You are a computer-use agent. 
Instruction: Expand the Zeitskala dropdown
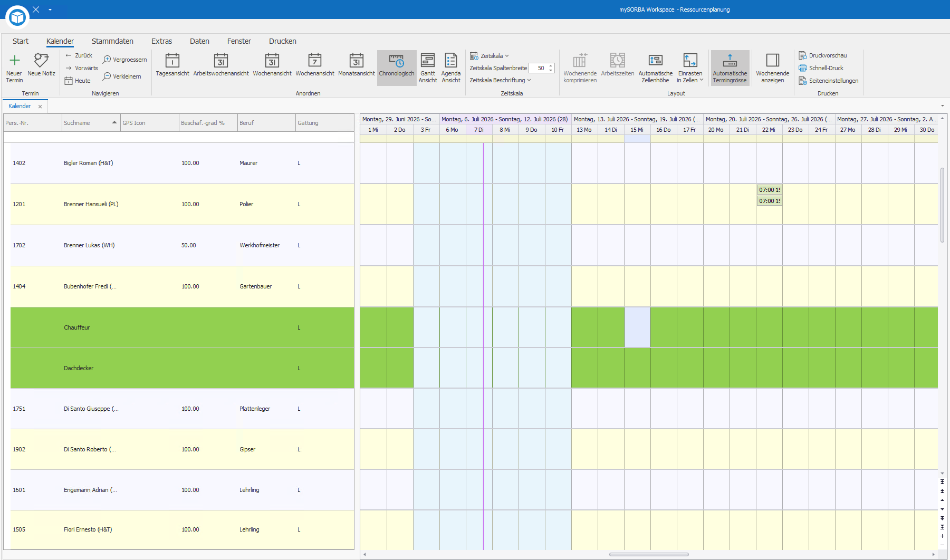coord(490,56)
